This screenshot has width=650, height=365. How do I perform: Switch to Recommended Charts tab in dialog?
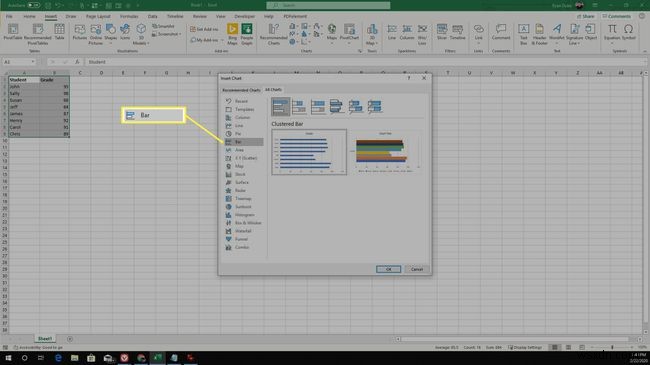[x=241, y=90]
